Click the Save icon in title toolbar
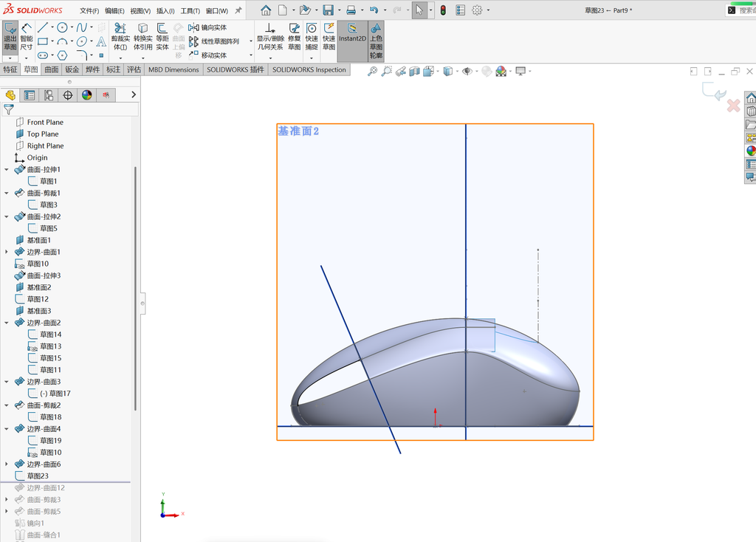This screenshot has width=756, height=542. coord(329,10)
